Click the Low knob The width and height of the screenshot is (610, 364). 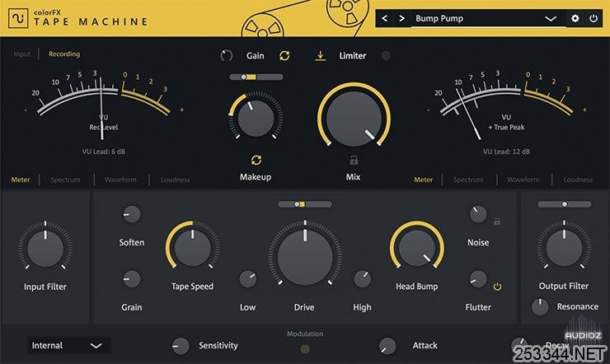248,279
